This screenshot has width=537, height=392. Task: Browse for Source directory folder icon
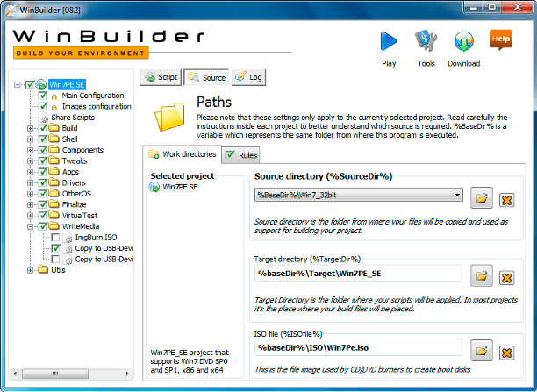point(482,198)
